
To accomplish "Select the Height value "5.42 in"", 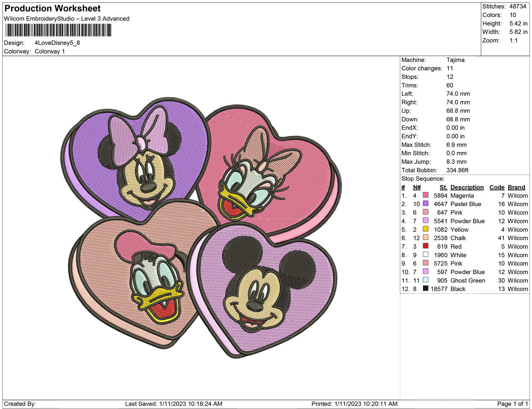I will pyautogui.click(x=518, y=23).
